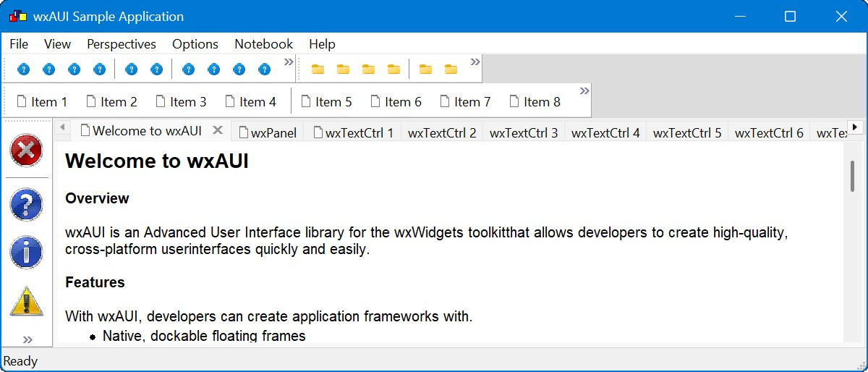
Task: Click the Item 1 toolbar button
Action: click(42, 102)
